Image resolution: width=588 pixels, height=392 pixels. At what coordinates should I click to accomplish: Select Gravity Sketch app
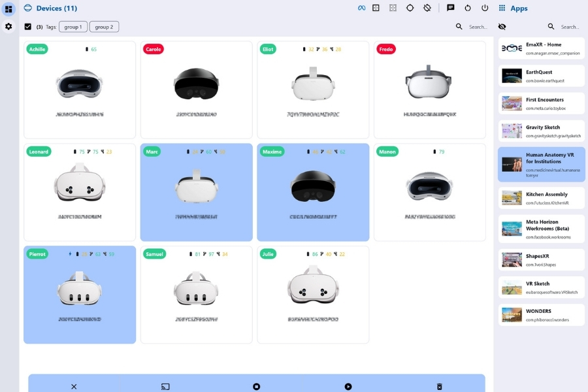click(542, 131)
